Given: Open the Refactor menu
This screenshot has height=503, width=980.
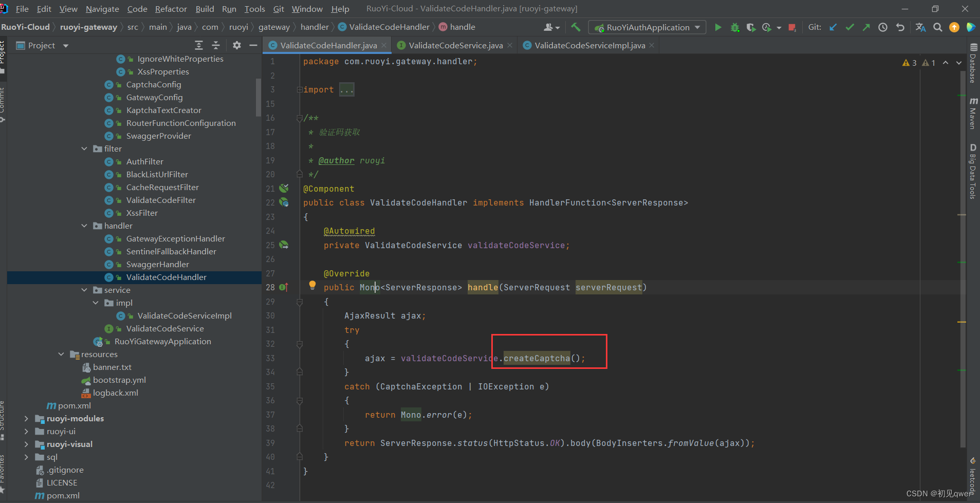Looking at the screenshot, I should (171, 9).
